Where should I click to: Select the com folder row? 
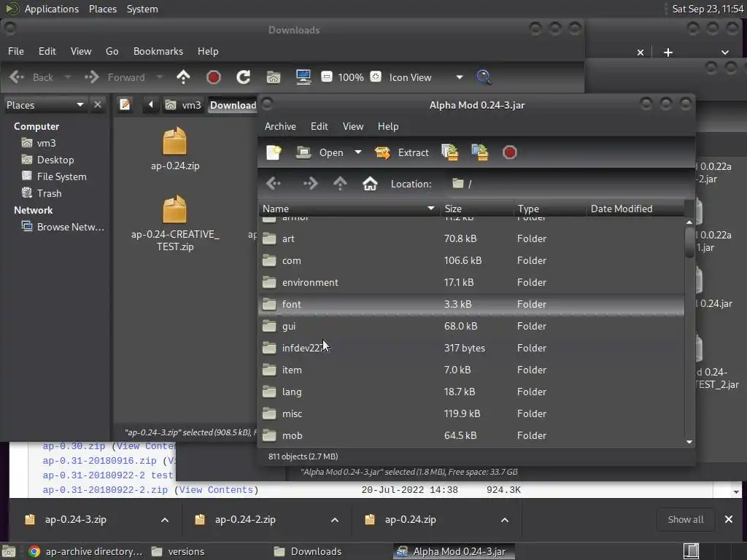[471, 260]
